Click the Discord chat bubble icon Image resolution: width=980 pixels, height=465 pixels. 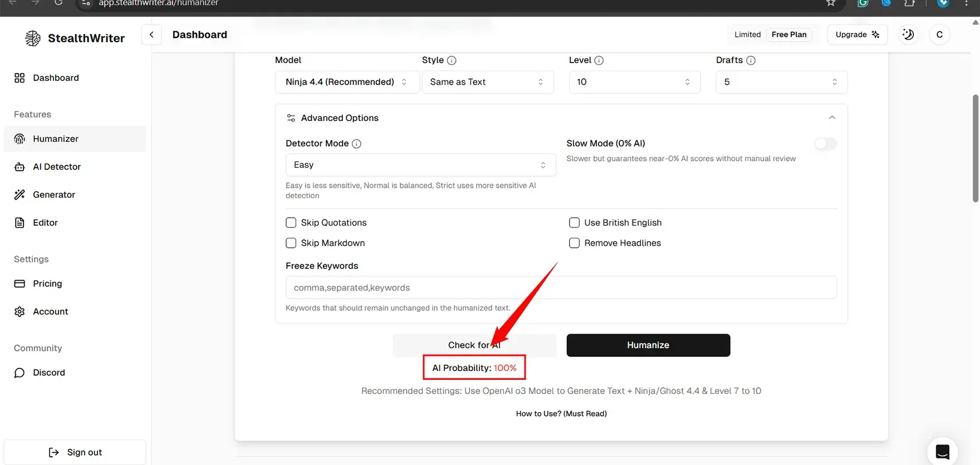tap(19, 373)
